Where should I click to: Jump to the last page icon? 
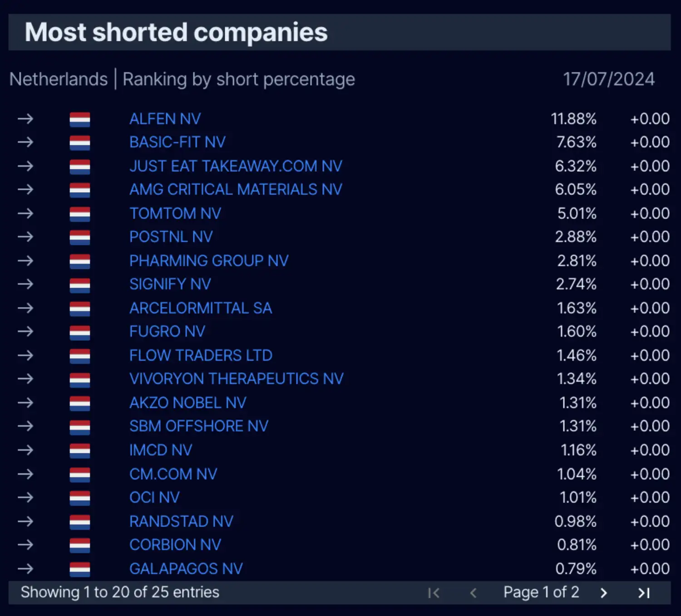click(x=644, y=593)
